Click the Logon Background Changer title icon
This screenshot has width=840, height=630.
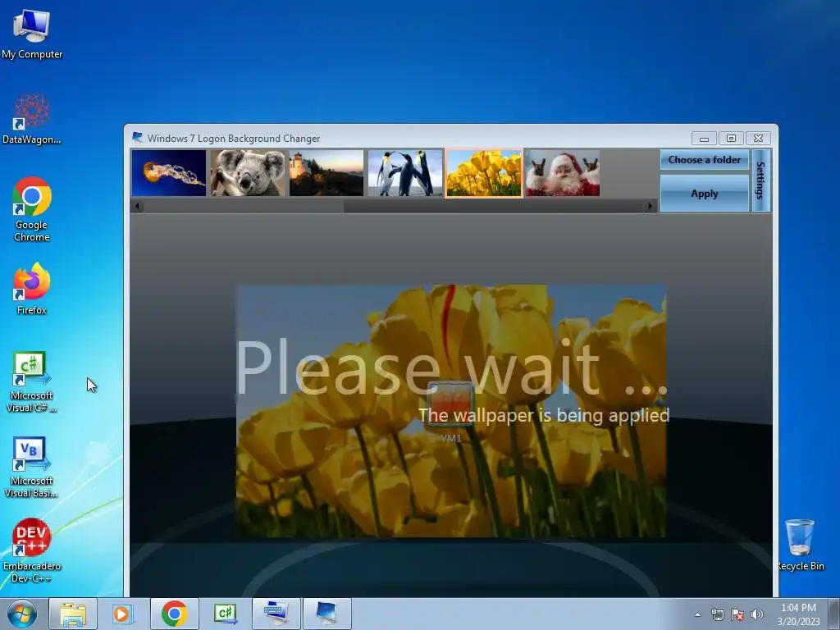point(137,138)
